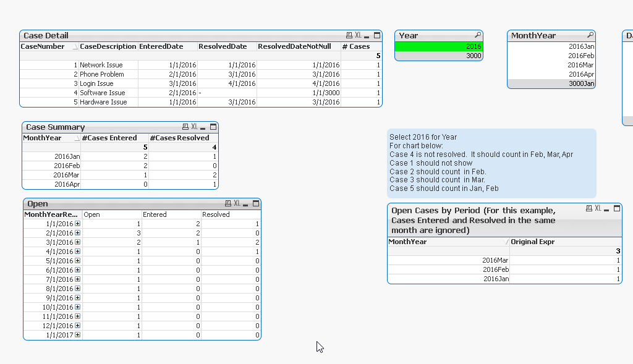Export the Open table to Excel
633x364 pixels.
[237, 203]
